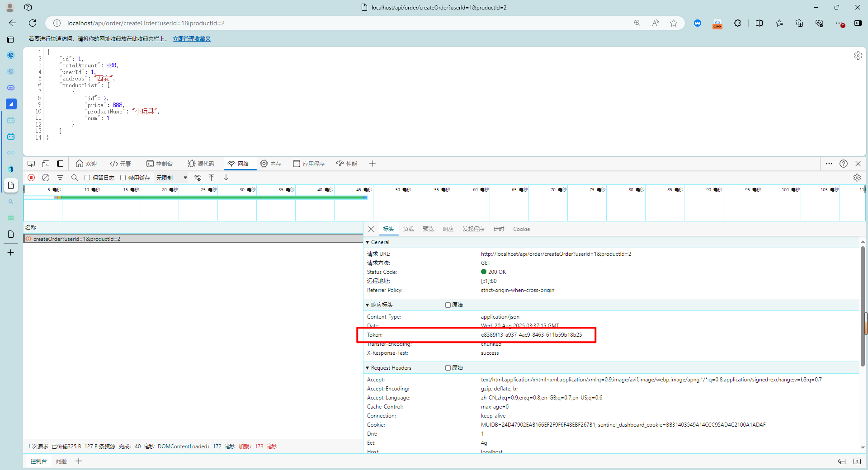Activate the inspect element picker in DevTools

click(31, 164)
